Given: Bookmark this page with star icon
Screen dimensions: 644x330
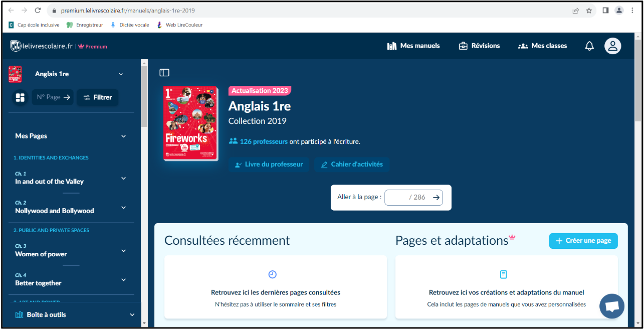Looking at the screenshot, I should coord(589,11).
